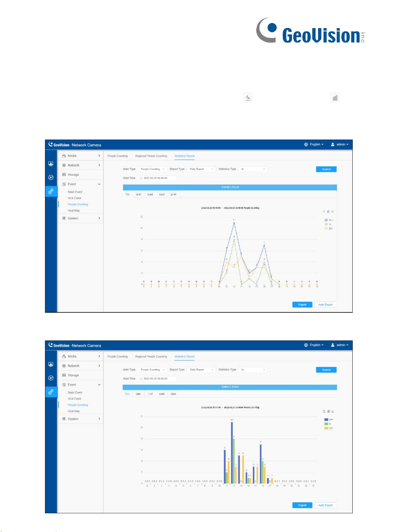Open playback sidebar icon in the line-chart screenshot
Viewport: 411px width, 532px height.
(51, 177)
